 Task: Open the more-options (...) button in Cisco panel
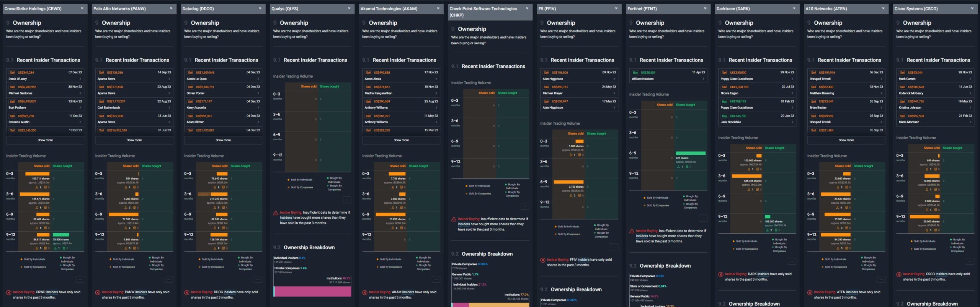(970, 262)
